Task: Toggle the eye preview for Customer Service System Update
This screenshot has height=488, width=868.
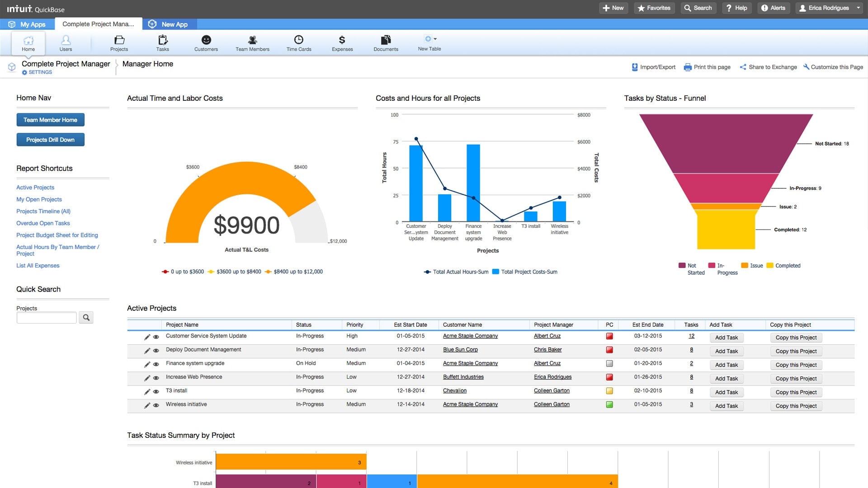Action: (x=156, y=337)
